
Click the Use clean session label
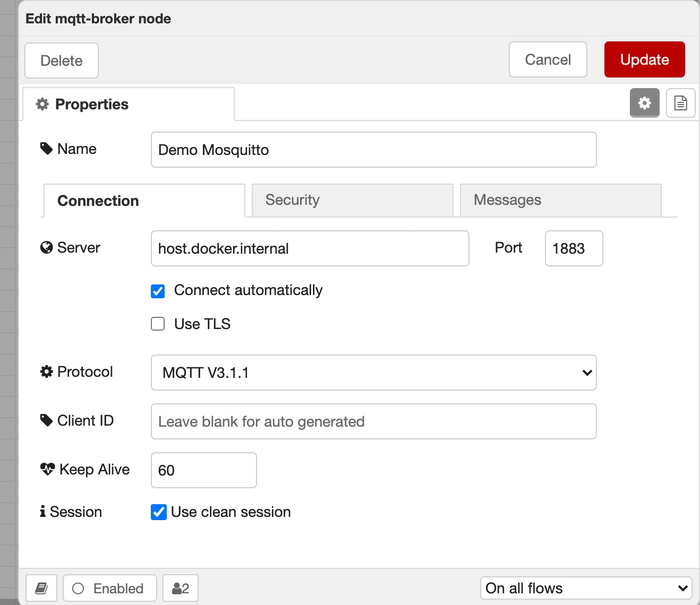[231, 512]
